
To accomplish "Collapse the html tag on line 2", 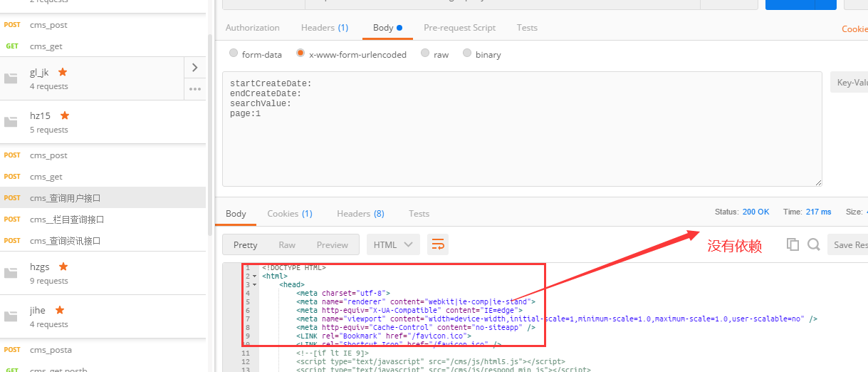I will click(x=254, y=276).
